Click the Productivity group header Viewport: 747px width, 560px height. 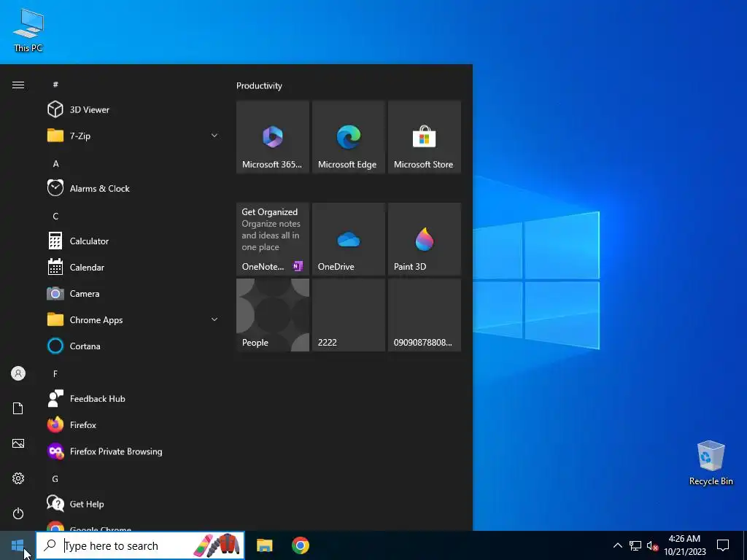259,86
